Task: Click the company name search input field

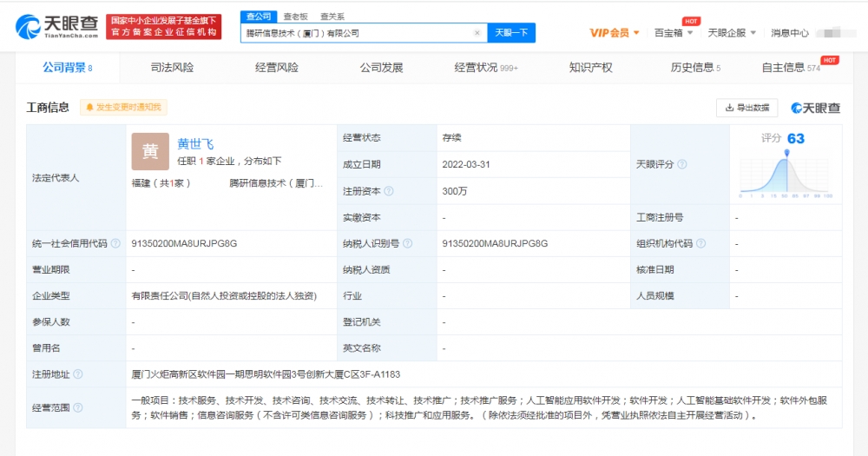Action: (x=358, y=33)
